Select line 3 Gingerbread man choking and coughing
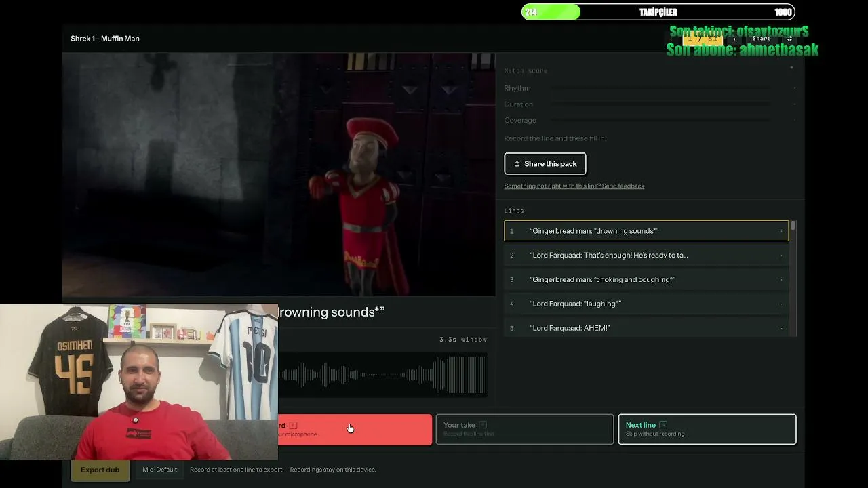The height and width of the screenshot is (488, 868). pyautogui.click(x=646, y=279)
